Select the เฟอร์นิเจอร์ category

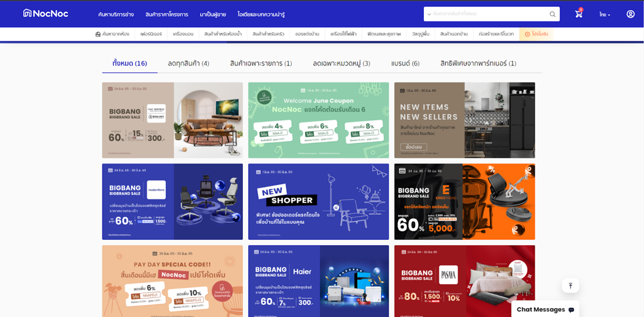coord(151,34)
